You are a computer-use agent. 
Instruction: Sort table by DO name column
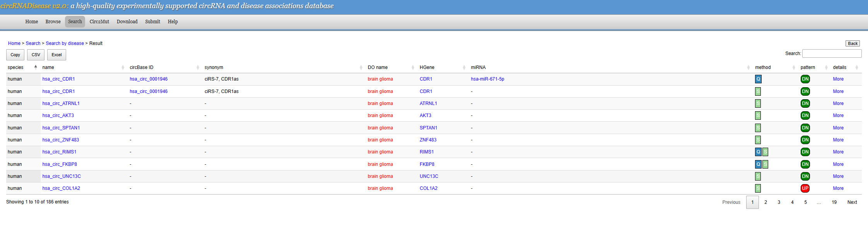pos(378,67)
